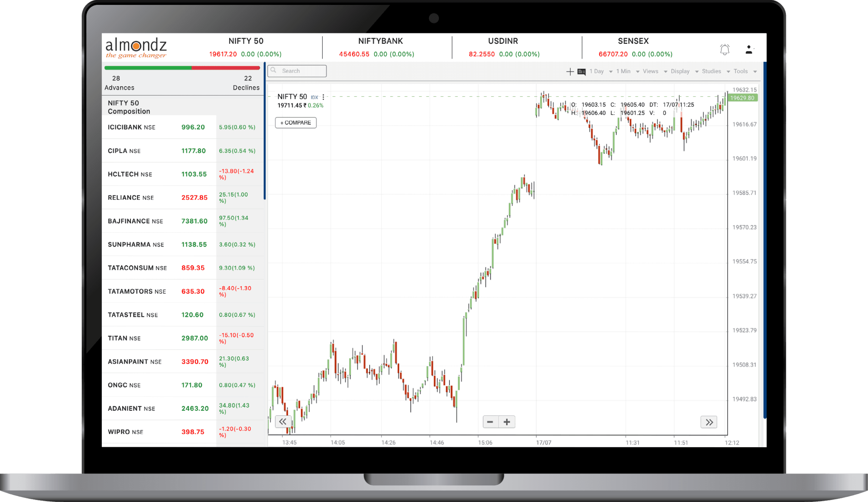Select the ICICIBANK NSE row
The image size is (868, 502).
click(x=183, y=127)
